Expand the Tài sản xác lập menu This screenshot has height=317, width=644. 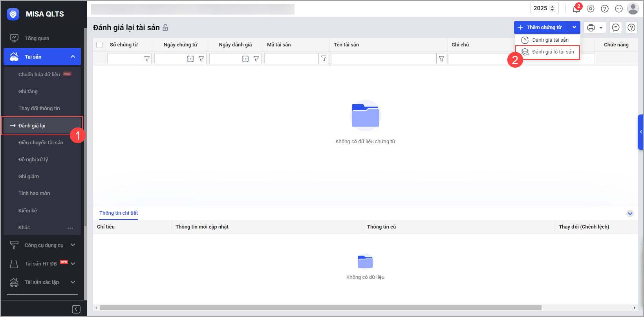pyautogui.click(x=73, y=282)
